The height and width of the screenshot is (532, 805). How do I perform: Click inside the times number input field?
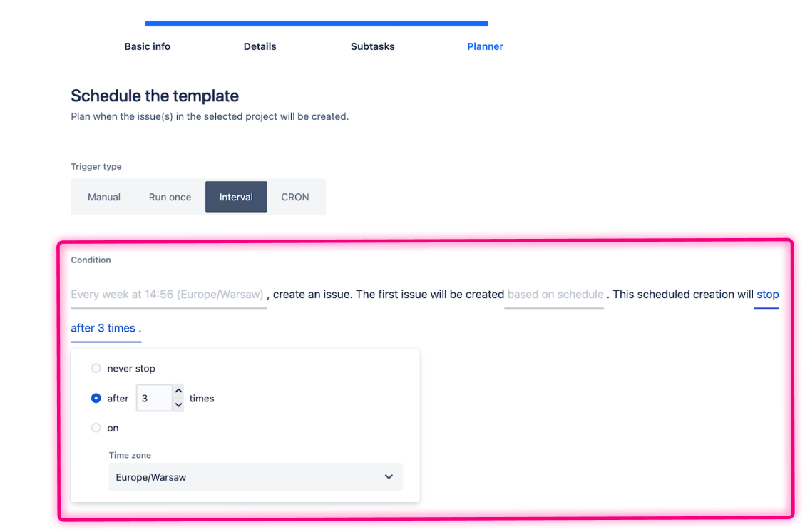[154, 398]
